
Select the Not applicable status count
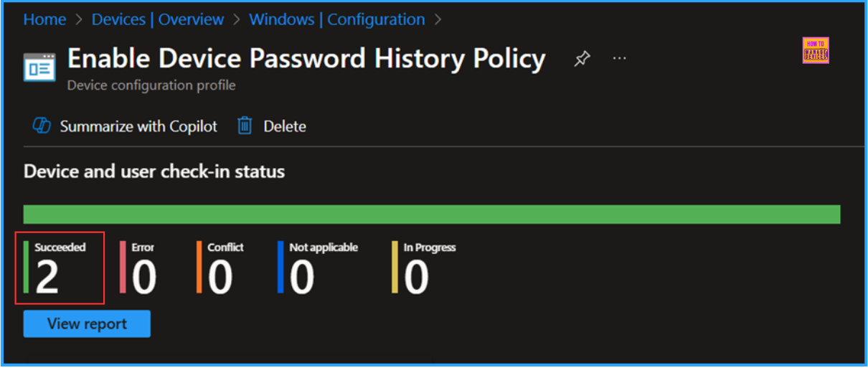tap(302, 277)
